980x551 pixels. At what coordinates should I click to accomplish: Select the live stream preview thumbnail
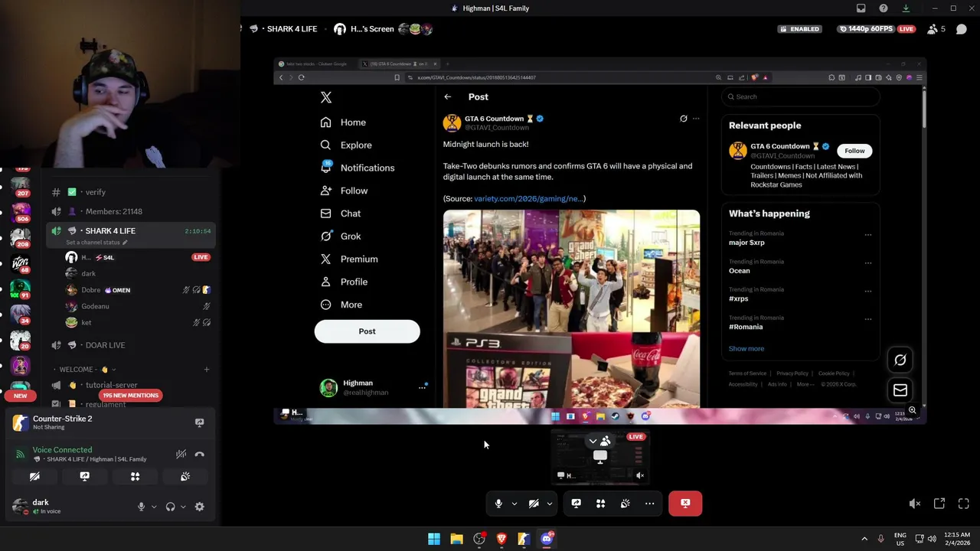coord(600,457)
